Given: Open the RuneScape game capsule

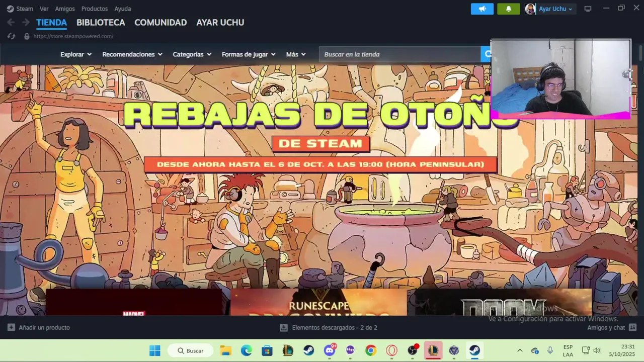Looking at the screenshot, I should click(318, 302).
